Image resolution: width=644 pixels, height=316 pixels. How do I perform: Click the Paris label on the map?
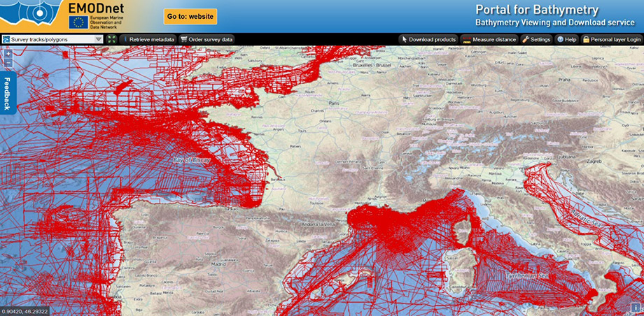pos(335,103)
